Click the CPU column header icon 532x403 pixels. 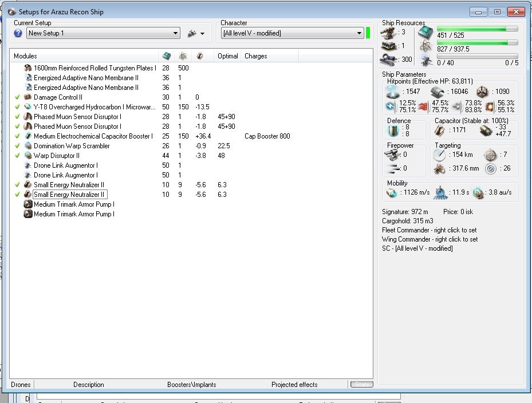167,56
